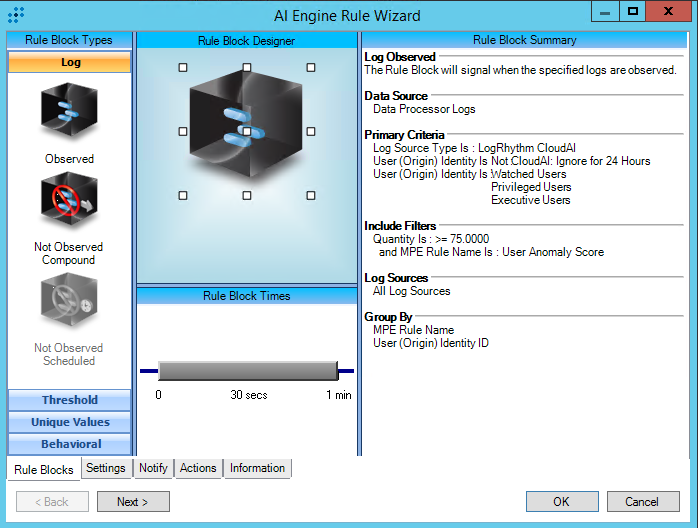Image resolution: width=698 pixels, height=528 pixels.
Task: Switch to the Settings tab
Action: point(105,468)
